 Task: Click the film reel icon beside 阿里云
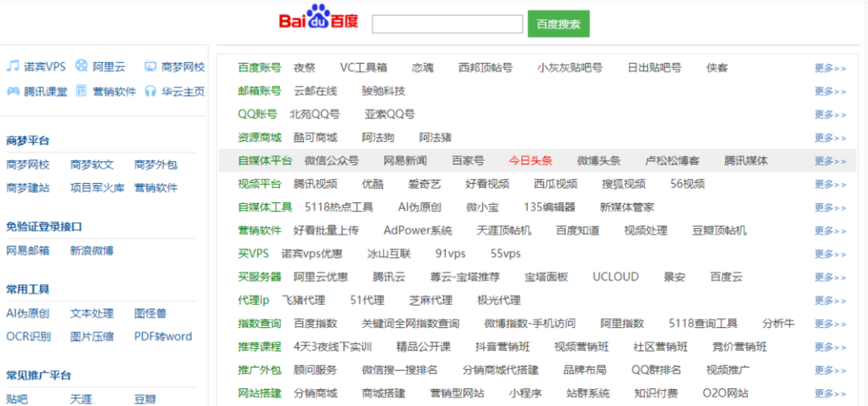81,66
